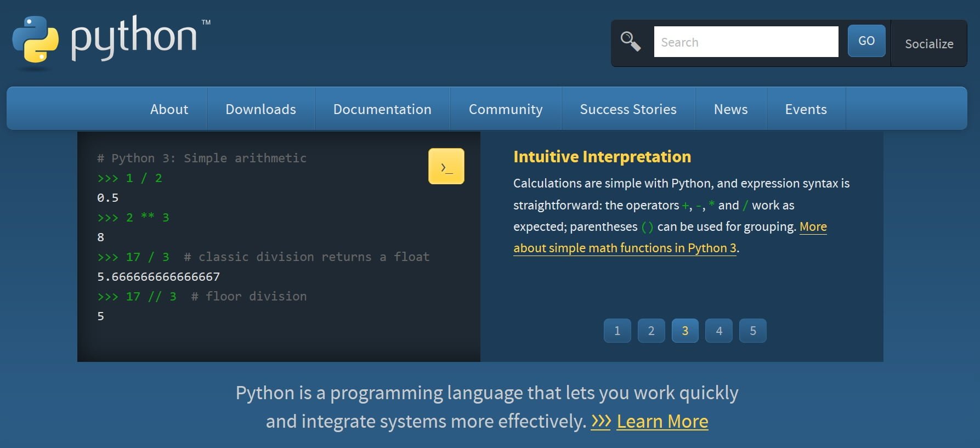Jump to slide 4 of carousel
The image size is (980, 448).
click(719, 331)
